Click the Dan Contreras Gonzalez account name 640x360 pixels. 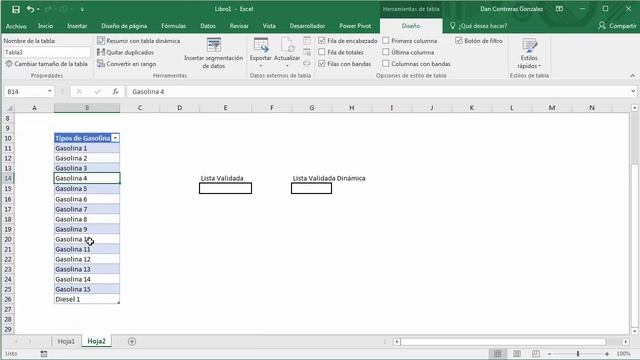tap(511, 9)
